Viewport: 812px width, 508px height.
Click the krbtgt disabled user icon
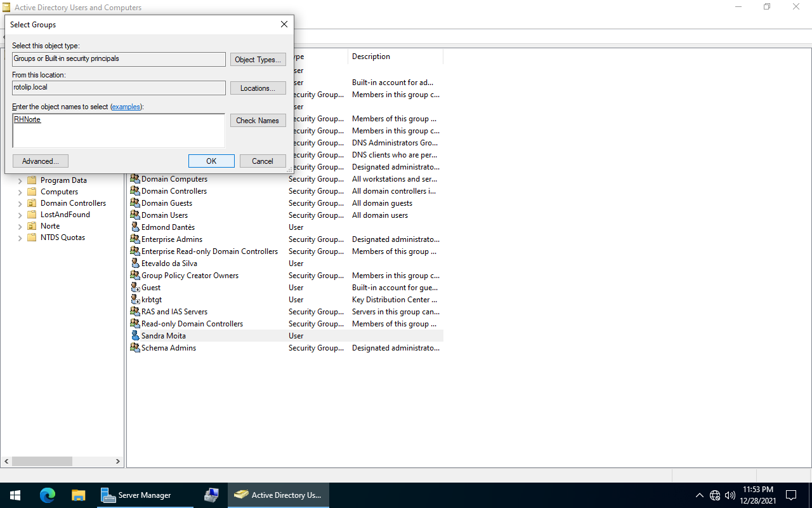tap(134, 300)
